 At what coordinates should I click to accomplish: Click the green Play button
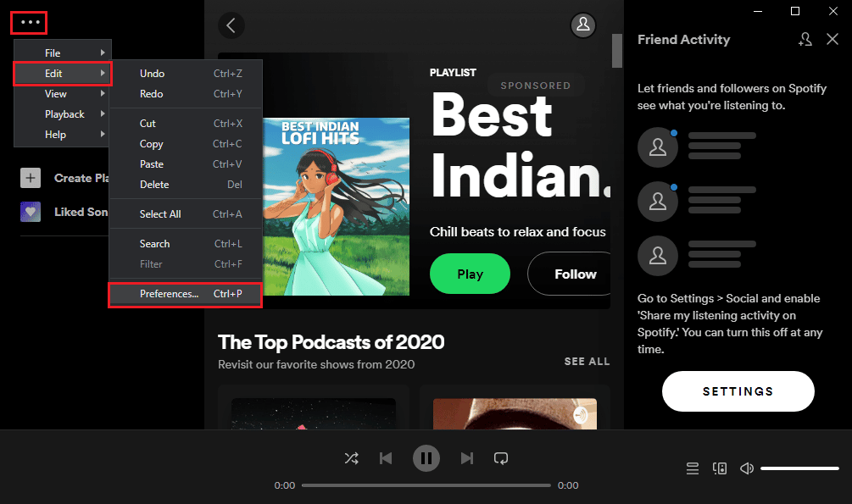pos(470,274)
